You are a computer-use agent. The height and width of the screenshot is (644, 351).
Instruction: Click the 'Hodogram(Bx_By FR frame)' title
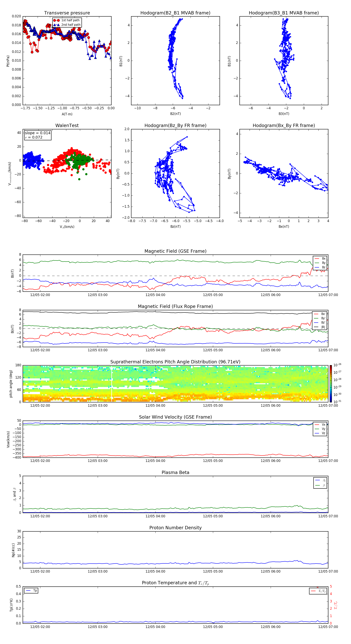pyautogui.click(x=284, y=125)
